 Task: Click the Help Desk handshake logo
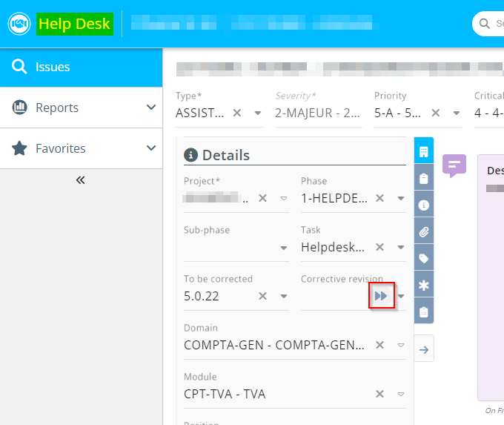[x=19, y=24]
